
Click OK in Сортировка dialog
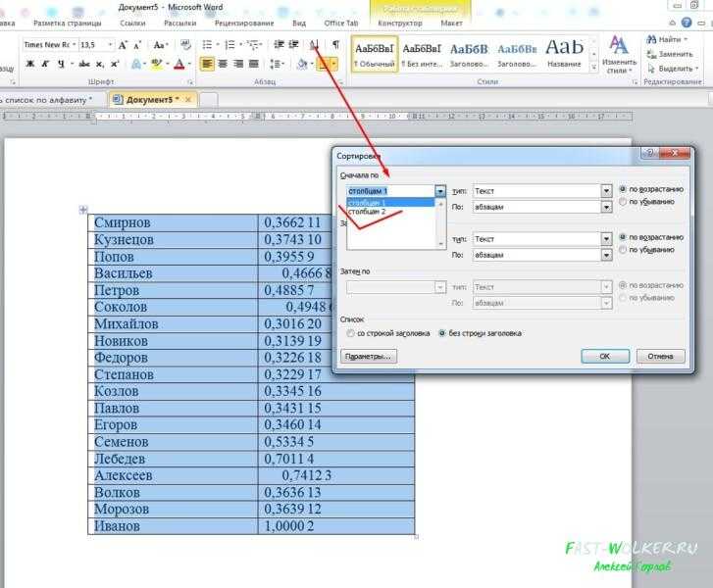click(605, 357)
